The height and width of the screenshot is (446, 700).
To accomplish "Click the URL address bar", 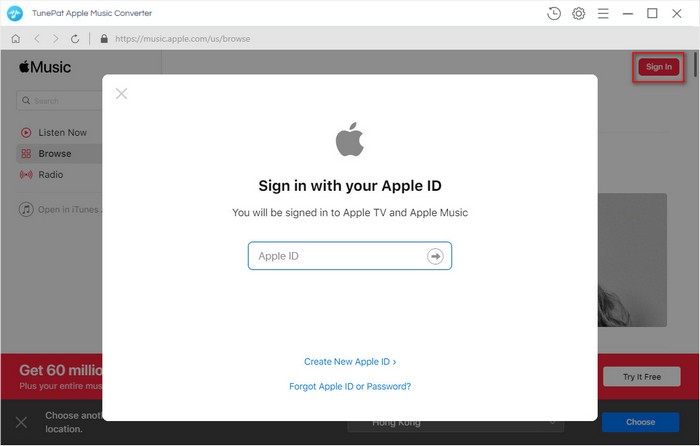I will 183,39.
